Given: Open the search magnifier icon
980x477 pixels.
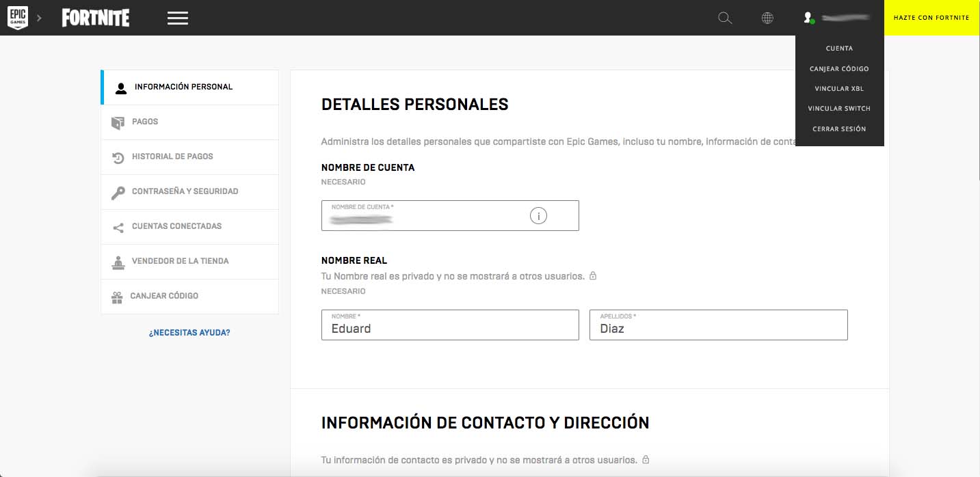Looking at the screenshot, I should [x=725, y=18].
